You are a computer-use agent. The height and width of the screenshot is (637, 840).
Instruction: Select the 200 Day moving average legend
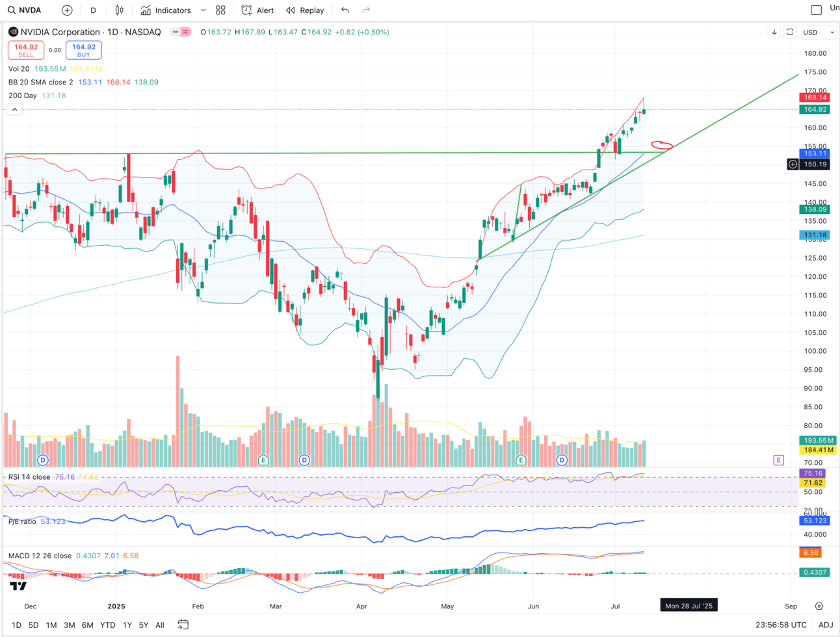[23, 96]
